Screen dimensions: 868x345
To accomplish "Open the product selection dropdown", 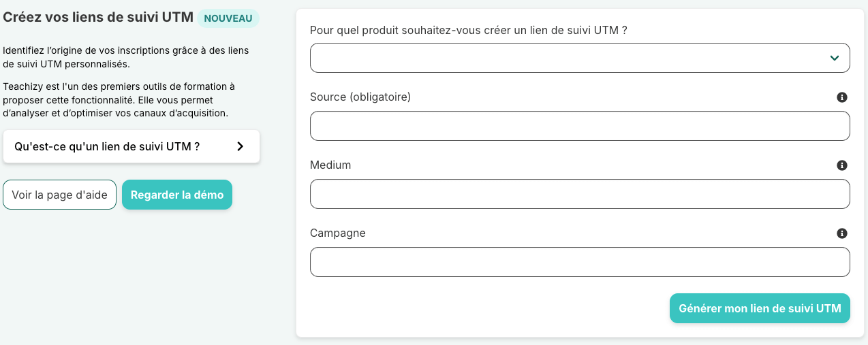I will point(579,58).
